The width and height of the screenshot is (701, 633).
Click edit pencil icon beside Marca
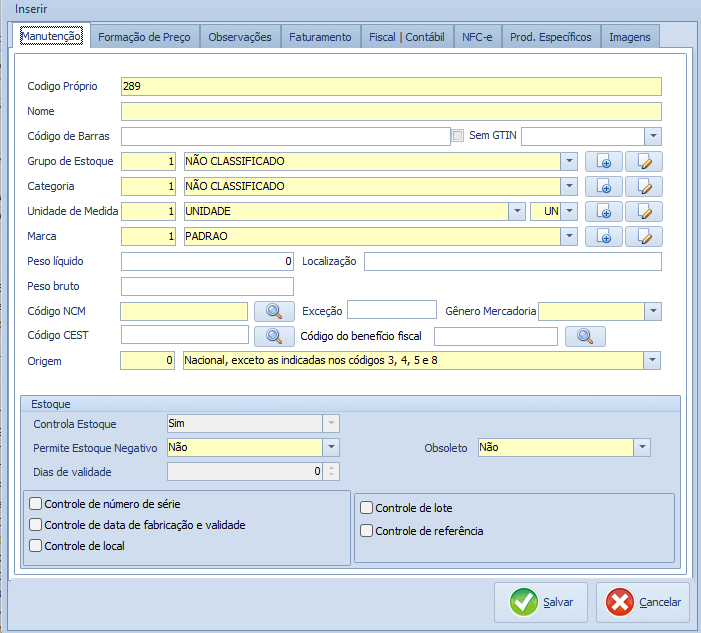(644, 236)
